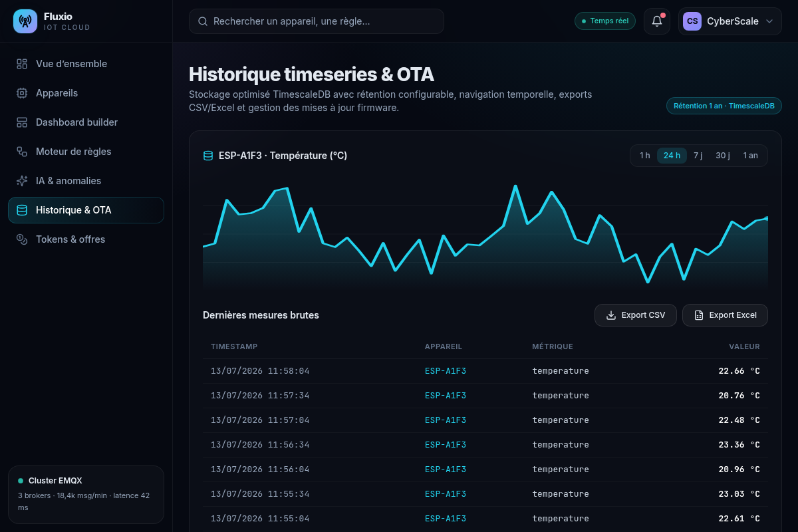The height and width of the screenshot is (532, 798).
Task: Select the 24 h time range
Action: pyautogui.click(x=672, y=156)
